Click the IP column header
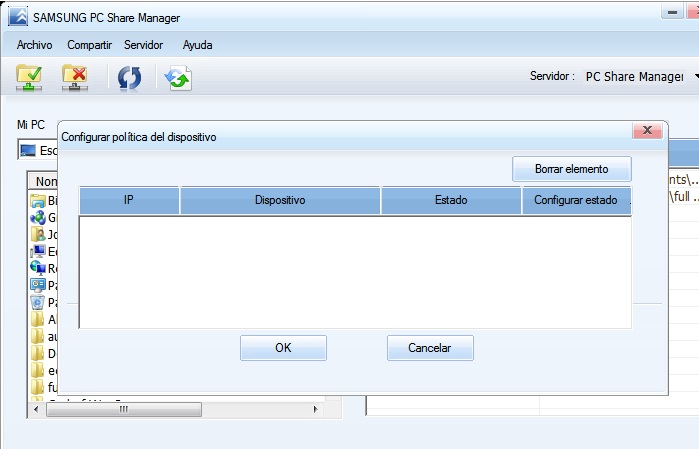This screenshot has height=449, width=699. pos(129,200)
